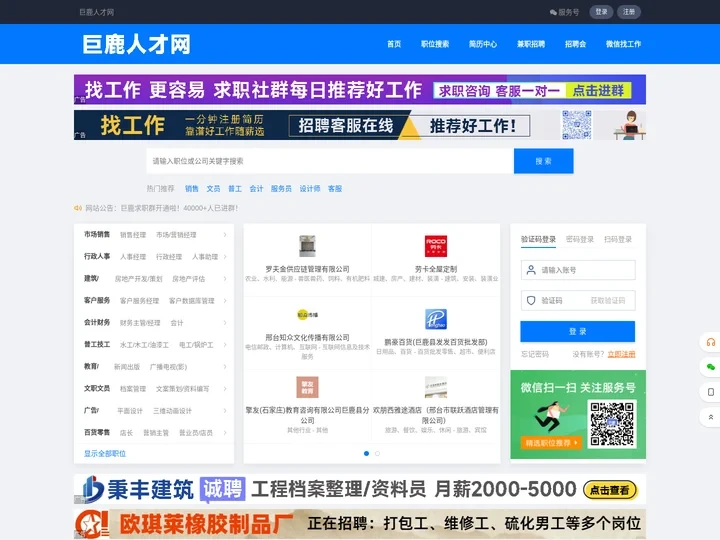The image size is (720, 540).
Task: Open 简历中心 navigation item
Action: (x=483, y=44)
